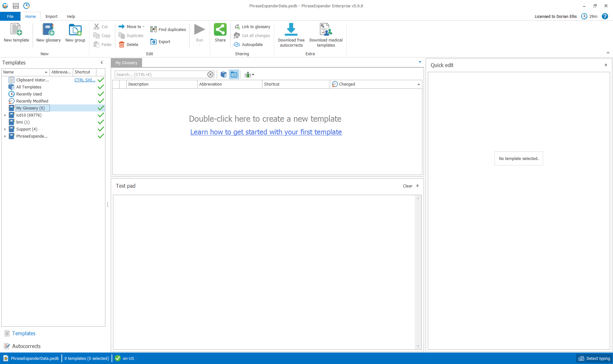Viewport: 613px width, 364px height.
Task: Expand the Support glossary node
Action: coord(5,129)
